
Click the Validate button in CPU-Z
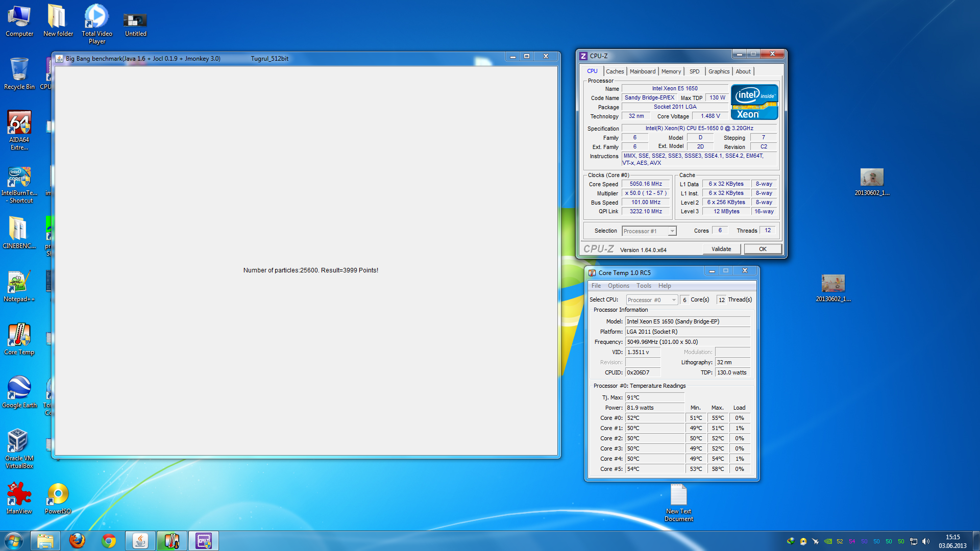point(721,249)
